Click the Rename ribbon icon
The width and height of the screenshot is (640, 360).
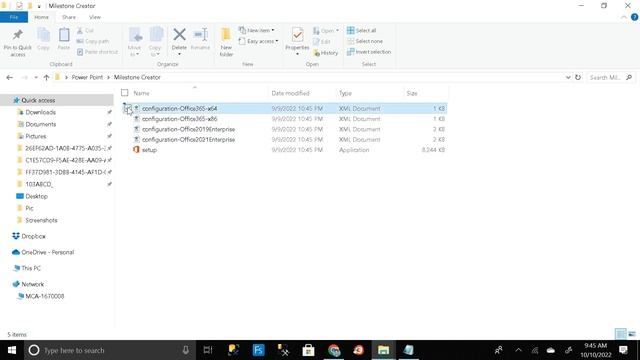click(x=200, y=40)
